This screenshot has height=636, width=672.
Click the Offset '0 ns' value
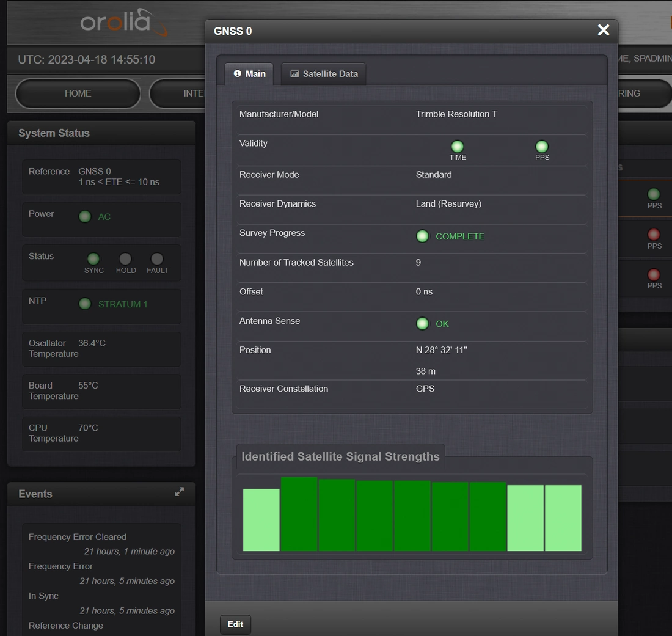pos(424,291)
